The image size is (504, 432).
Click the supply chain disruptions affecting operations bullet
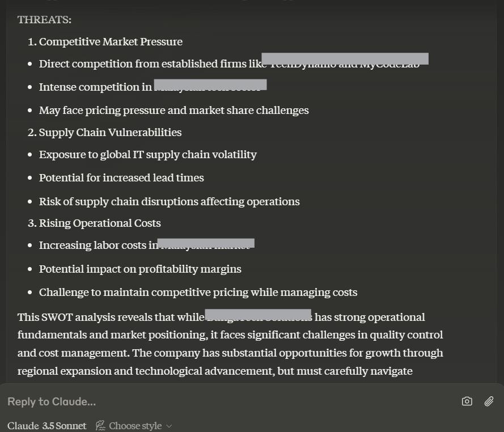click(169, 201)
